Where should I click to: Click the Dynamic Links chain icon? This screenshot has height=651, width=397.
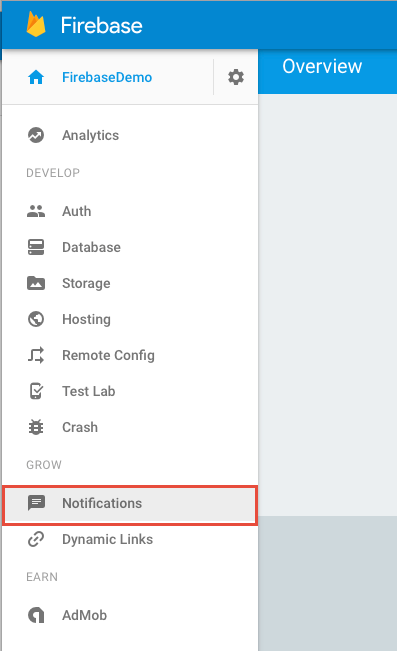(x=36, y=539)
